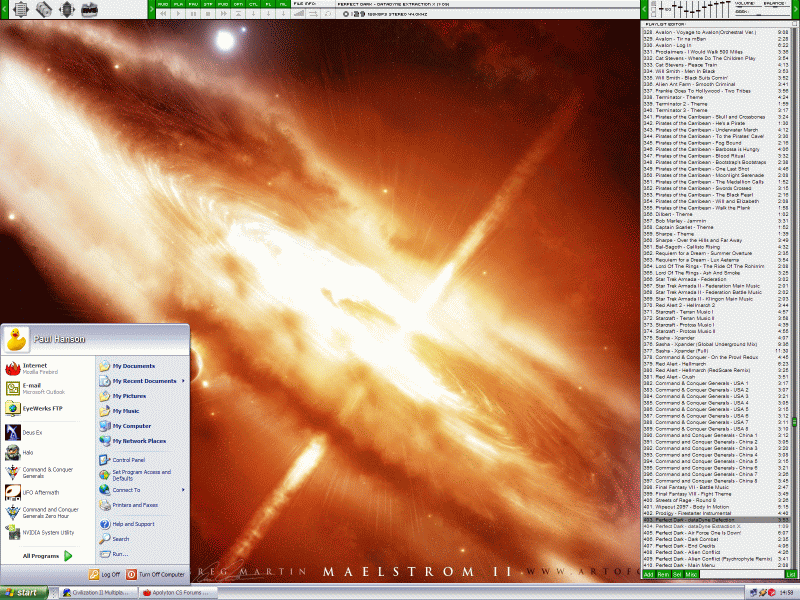This screenshot has height=600, width=800.
Task: Skip to next track in player
Action: 223,14
